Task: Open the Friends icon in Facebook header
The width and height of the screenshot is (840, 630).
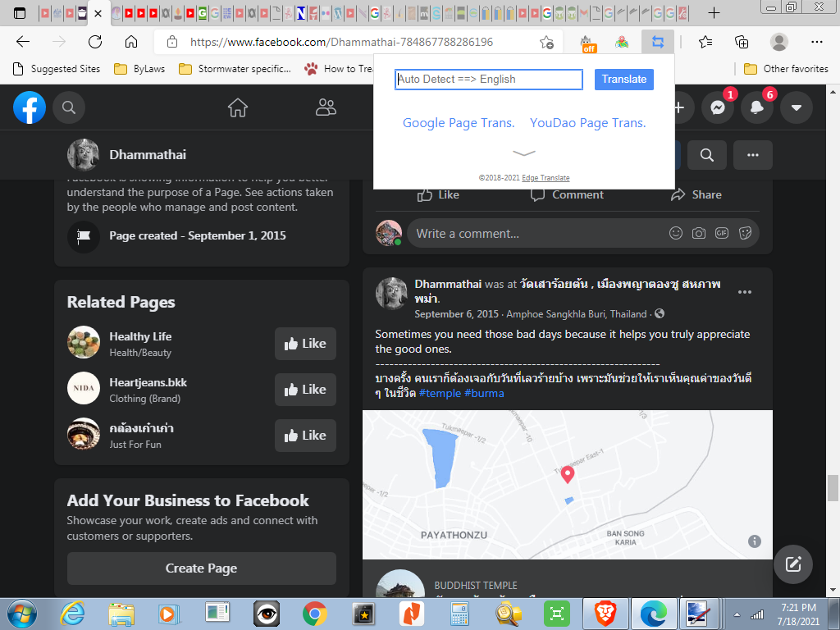Action: click(x=326, y=107)
